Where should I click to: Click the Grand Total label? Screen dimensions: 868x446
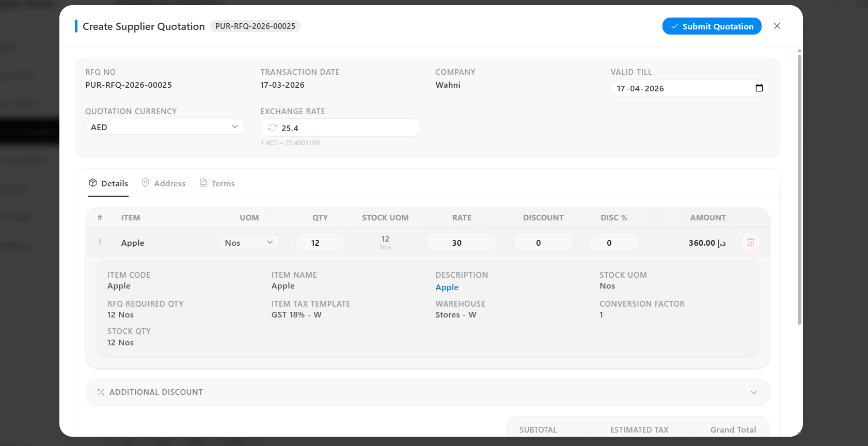[x=733, y=429]
